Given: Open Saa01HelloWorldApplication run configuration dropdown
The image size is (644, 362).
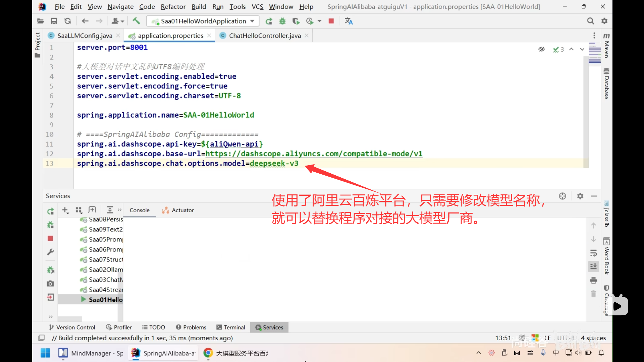Looking at the screenshot, I should (x=203, y=21).
